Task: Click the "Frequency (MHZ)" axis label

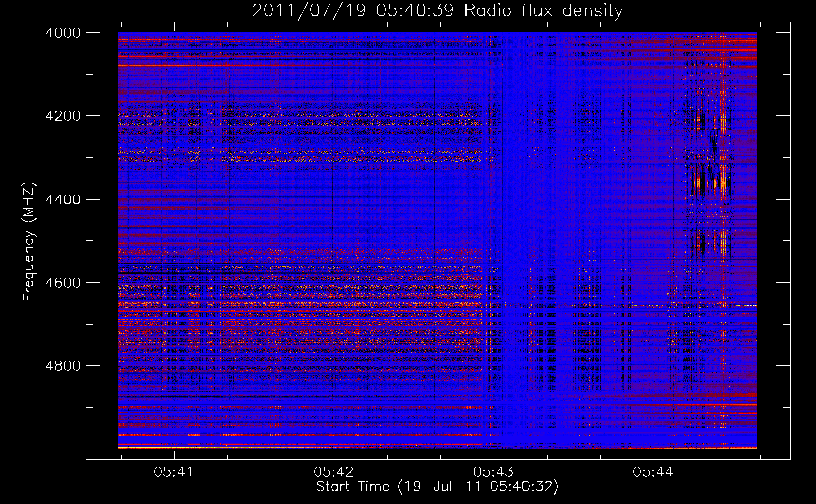Action: pyautogui.click(x=29, y=242)
